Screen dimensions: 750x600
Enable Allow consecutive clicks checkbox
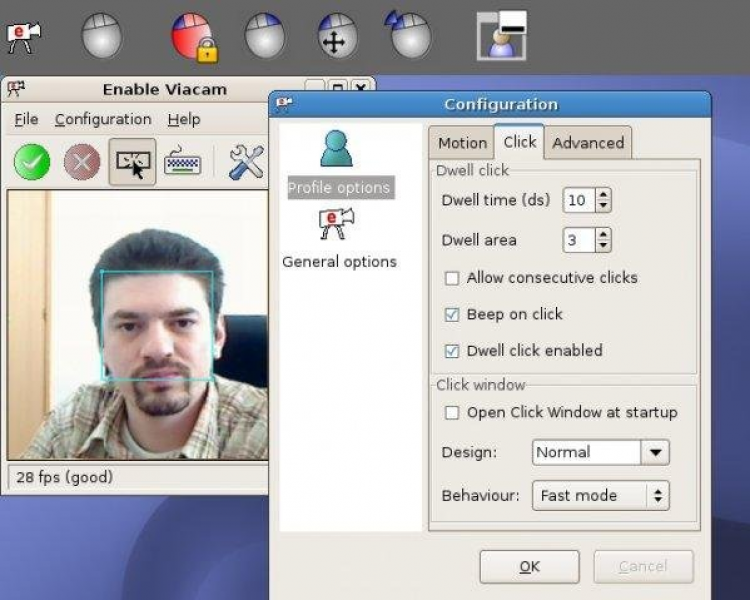coord(452,278)
